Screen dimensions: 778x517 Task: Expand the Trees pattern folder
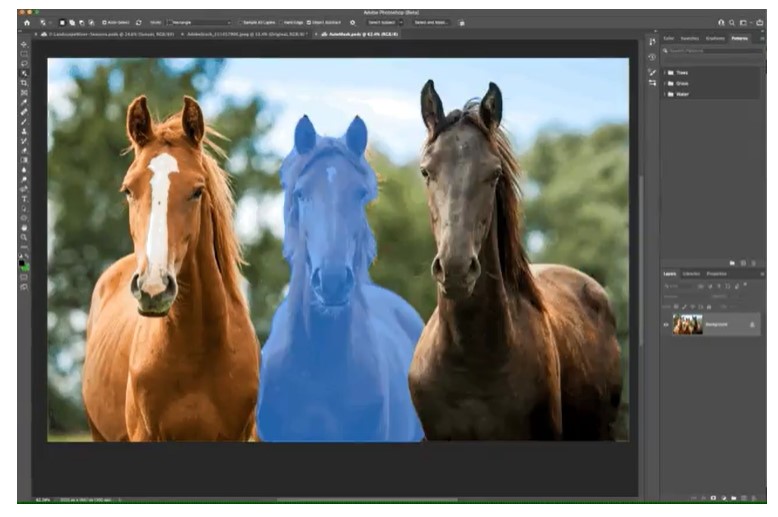665,73
